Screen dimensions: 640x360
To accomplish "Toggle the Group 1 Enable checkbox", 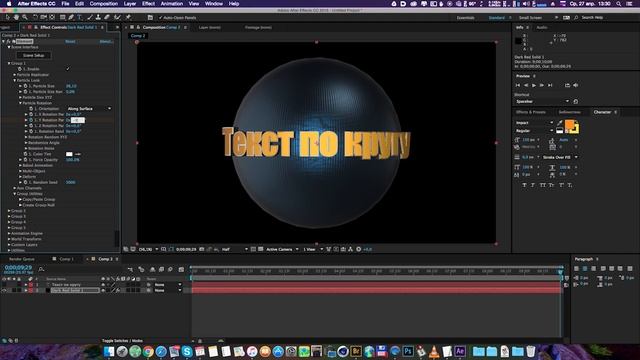I will pos(68,69).
